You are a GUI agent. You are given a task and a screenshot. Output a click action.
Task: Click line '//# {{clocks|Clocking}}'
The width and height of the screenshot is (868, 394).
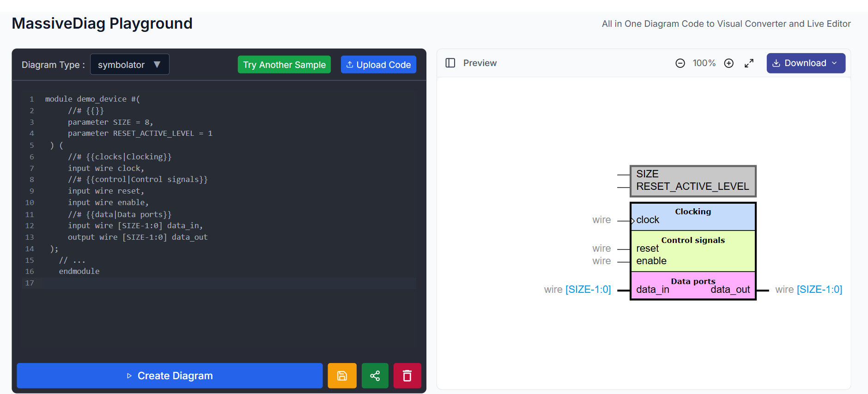point(120,157)
